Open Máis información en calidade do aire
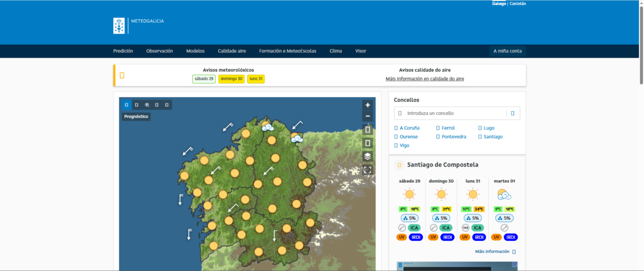 tap(424, 79)
